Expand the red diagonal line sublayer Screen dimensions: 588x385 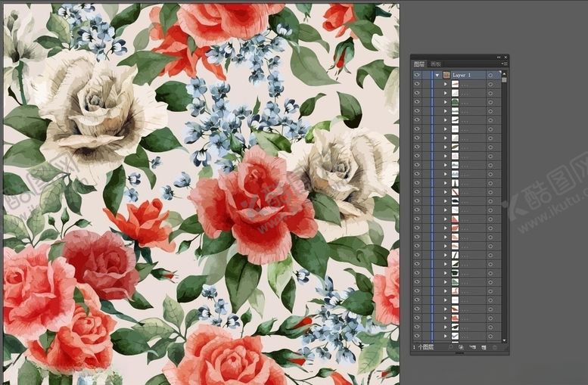point(446,192)
